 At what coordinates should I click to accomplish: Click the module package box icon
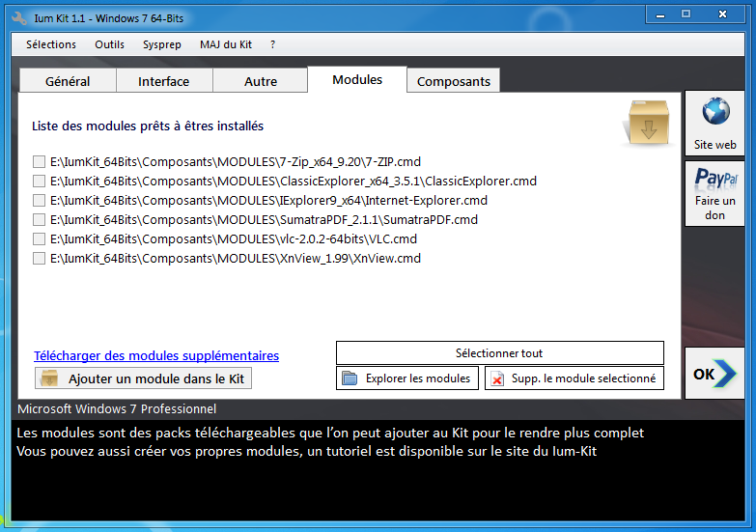648,123
